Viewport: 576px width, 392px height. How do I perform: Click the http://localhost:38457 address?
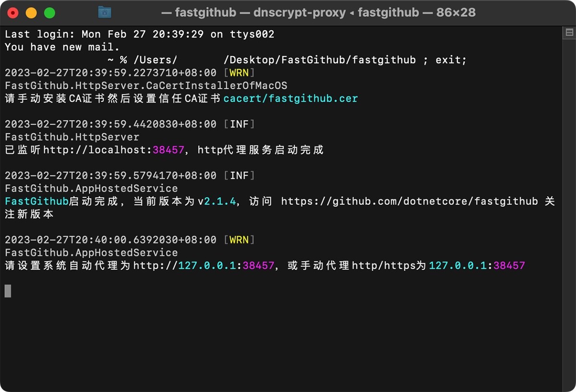(x=115, y=150)
